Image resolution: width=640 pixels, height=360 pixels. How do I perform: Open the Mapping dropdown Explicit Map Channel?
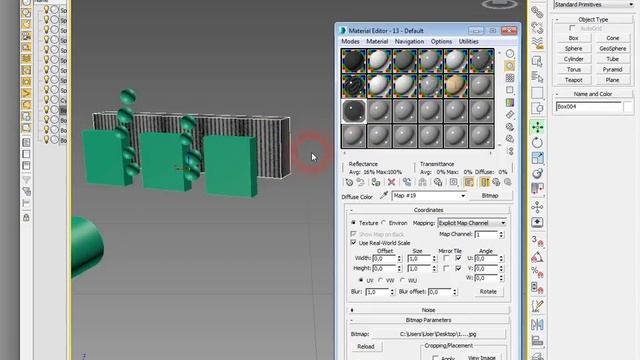472,223
